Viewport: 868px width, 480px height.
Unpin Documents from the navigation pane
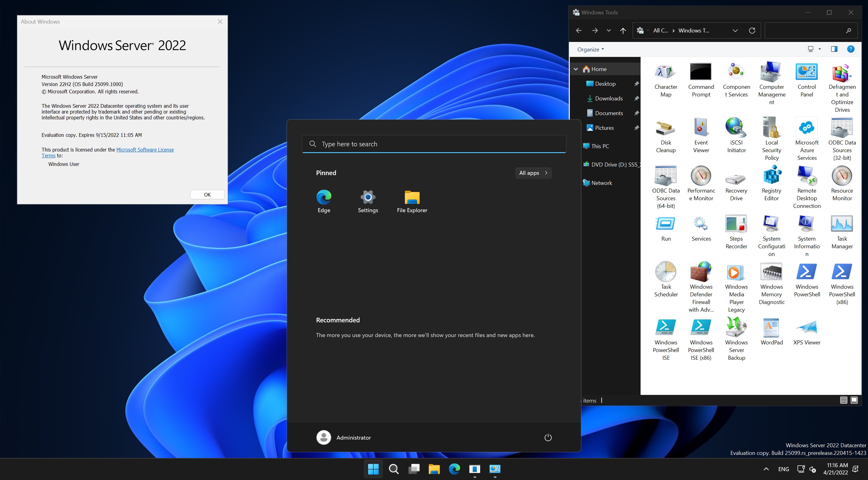tap(637, 113)
